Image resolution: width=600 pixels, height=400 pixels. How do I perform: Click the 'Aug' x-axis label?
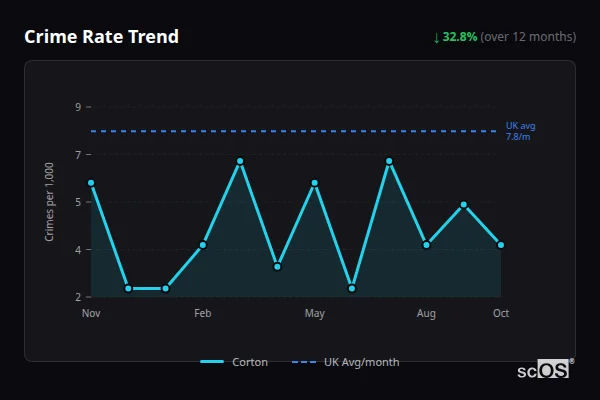click(x=426, y=313)
